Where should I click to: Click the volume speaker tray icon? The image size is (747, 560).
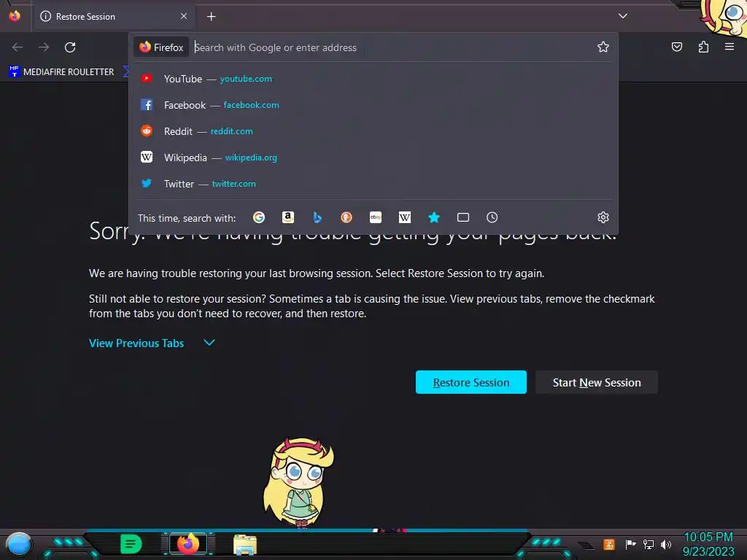665,544
